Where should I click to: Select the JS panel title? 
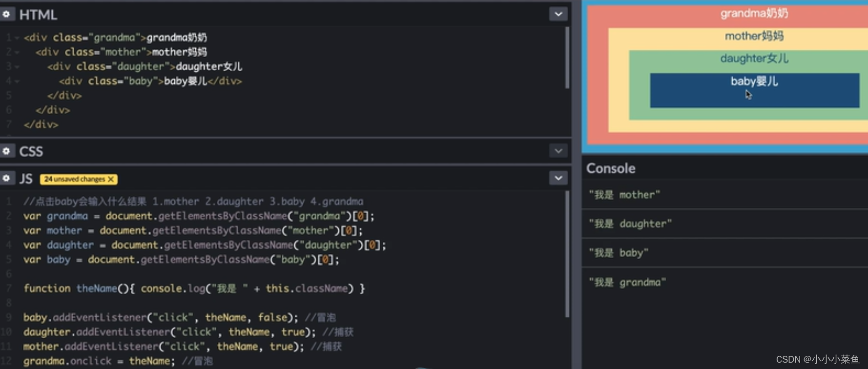(x=26, y=179)
